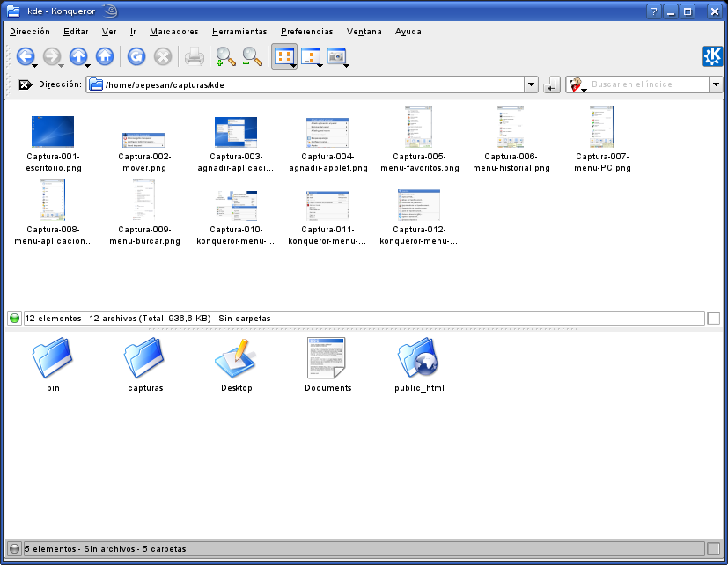The height and width of the screenshot is (565, 728).
Task: Zoom out with the magnifier minus icon
Action: 252,56
